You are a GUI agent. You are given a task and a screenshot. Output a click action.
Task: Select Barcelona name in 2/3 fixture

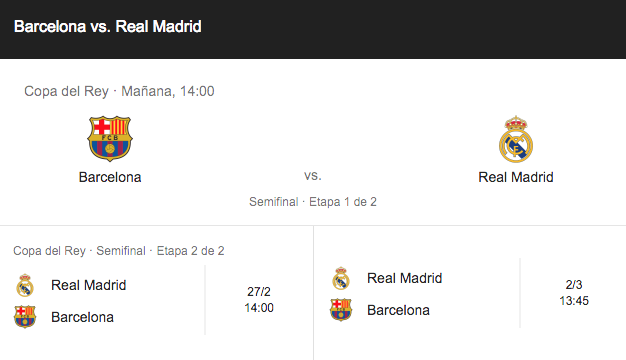(x=398, y=310)
